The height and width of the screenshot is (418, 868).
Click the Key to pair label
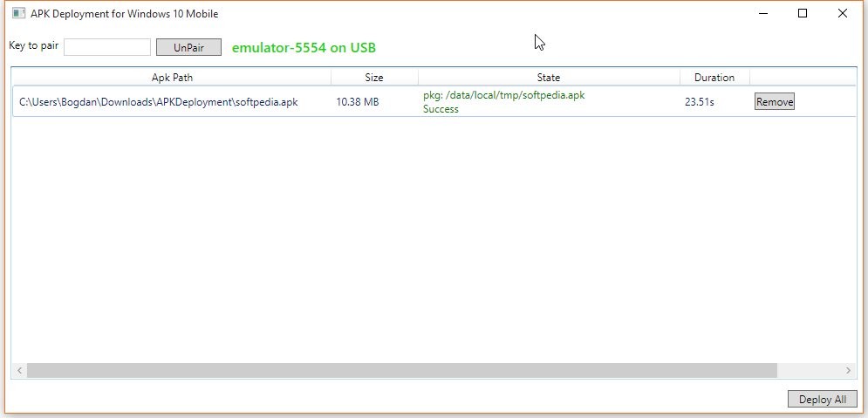pos(34,46)
